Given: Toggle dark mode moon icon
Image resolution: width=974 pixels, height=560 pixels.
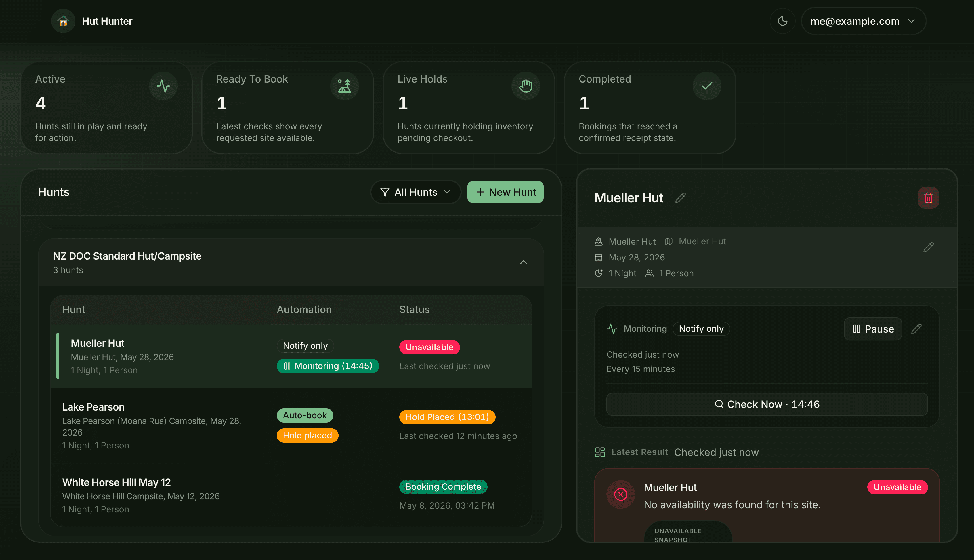Looking at the screenshot, I should pyautogui.click(x=782, y=21).
